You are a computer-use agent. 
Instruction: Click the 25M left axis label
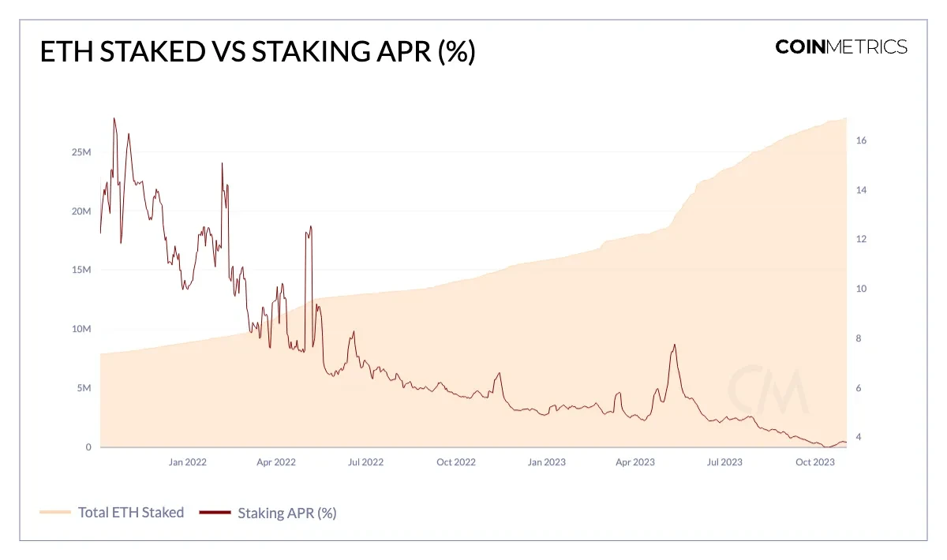(81, 151)
